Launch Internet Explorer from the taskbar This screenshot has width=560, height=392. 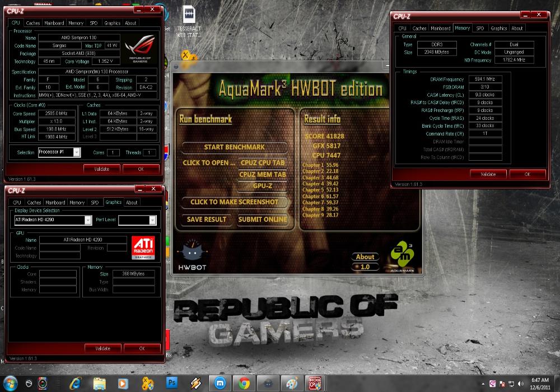coord(76,384)
